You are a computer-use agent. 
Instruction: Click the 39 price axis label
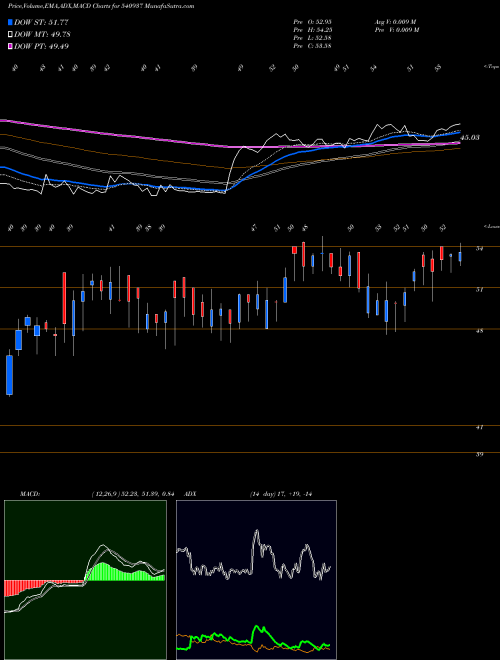pos(479,455)
